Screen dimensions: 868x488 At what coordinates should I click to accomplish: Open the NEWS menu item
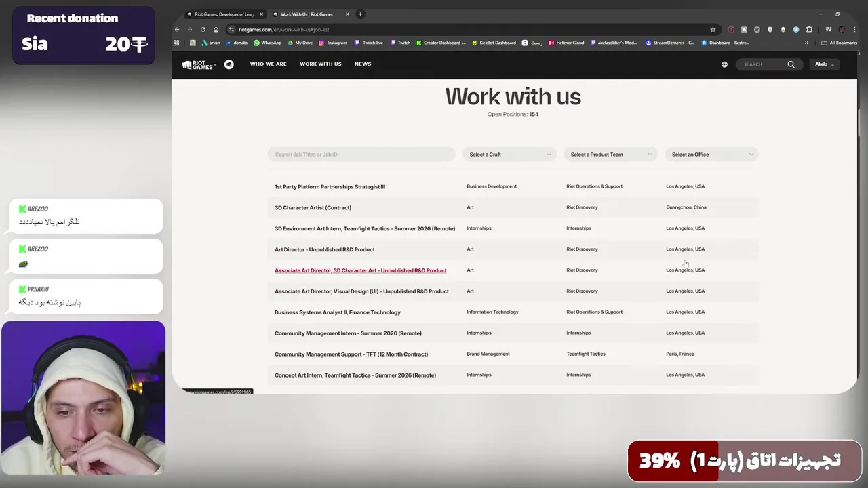pos(363,64)
